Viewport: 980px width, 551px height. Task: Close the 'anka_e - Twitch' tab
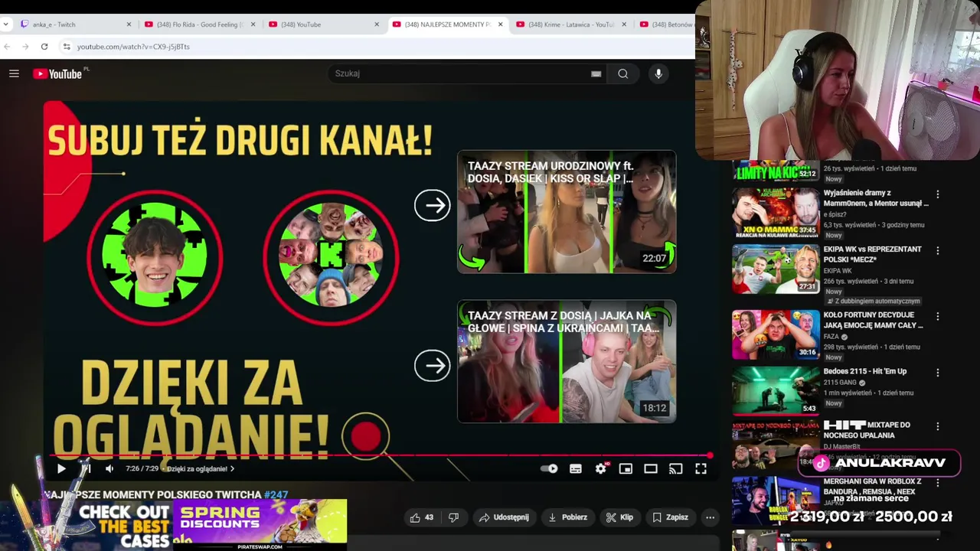point(129,24)
